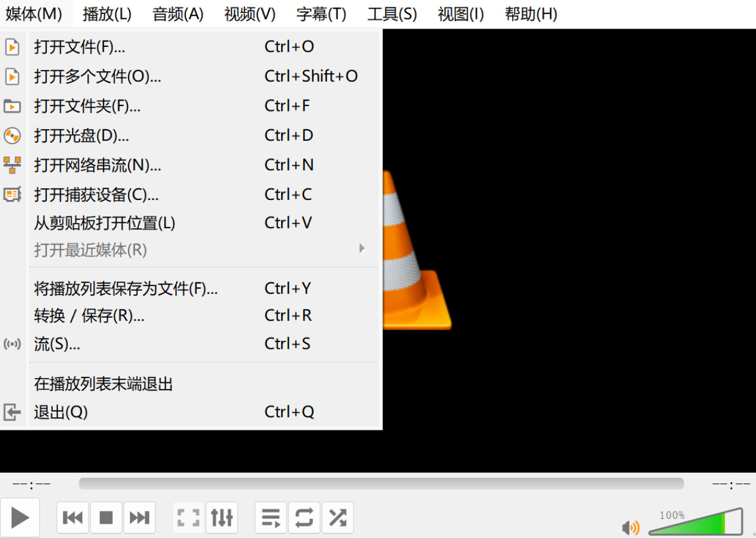
Task: Click the 退出(Q) exit icon
Action: pos(12,412)
